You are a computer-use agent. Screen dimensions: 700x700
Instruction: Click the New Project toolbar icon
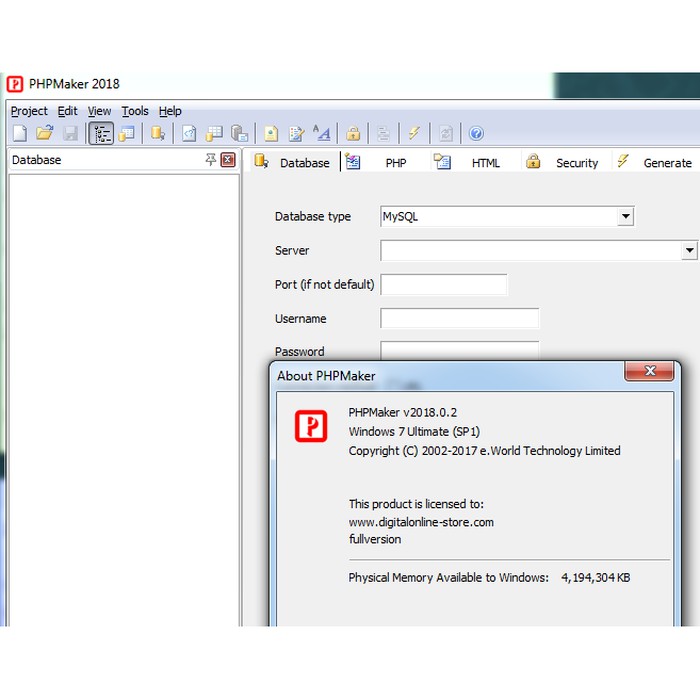(20, 133)
